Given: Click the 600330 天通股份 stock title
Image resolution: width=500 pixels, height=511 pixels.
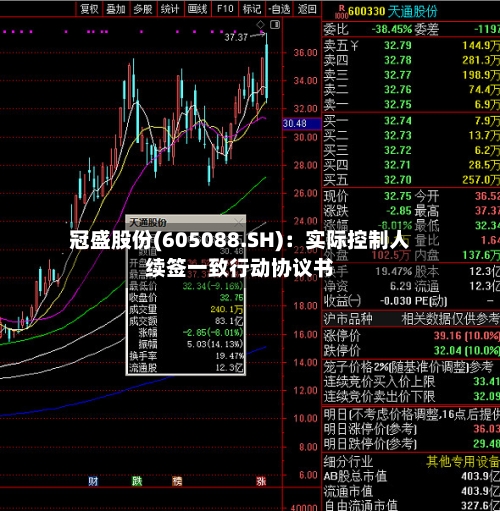Looking at the screenshot, I should (x=392, y=12).
